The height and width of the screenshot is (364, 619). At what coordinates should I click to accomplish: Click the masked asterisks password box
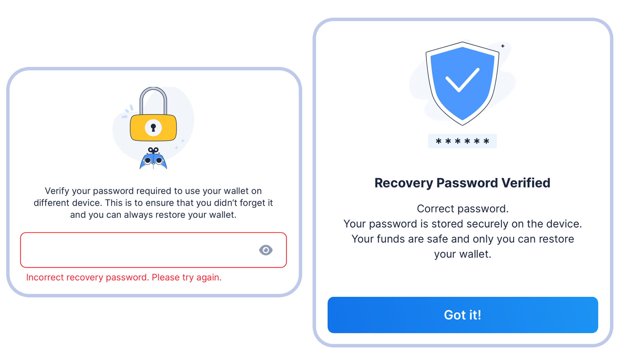click(x=462, y=141)
